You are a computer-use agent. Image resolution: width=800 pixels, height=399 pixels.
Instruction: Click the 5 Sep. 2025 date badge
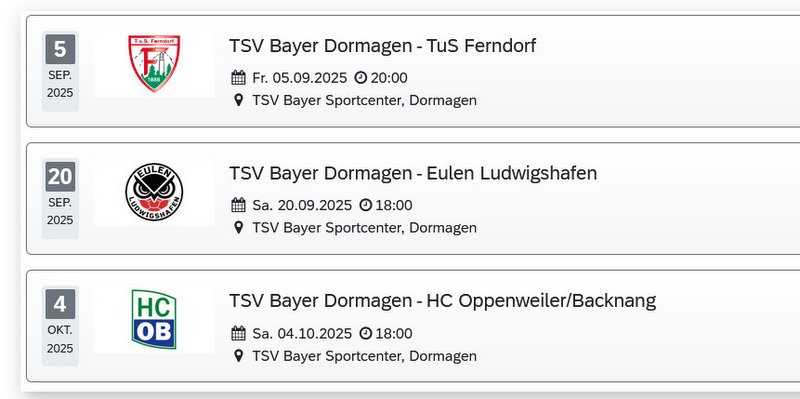[60, 71]
